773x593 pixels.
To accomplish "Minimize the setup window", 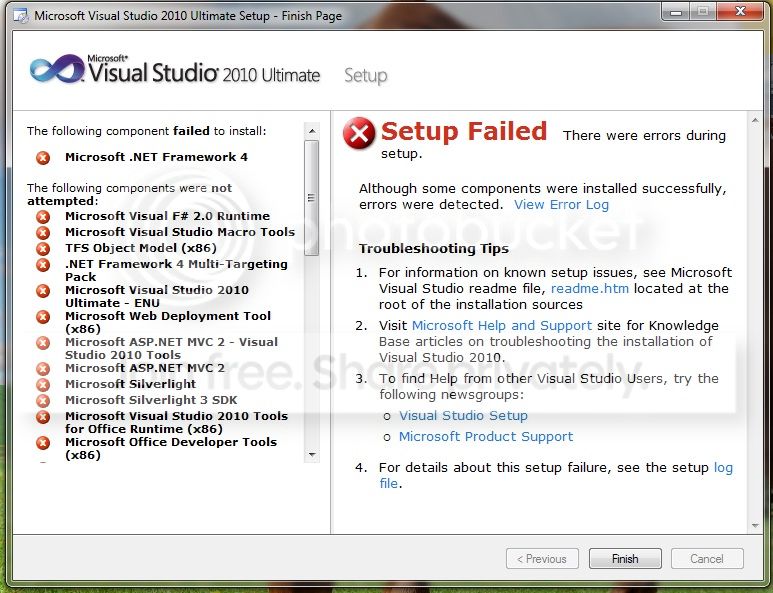I will pyautogui.click(x=676, y=11).
